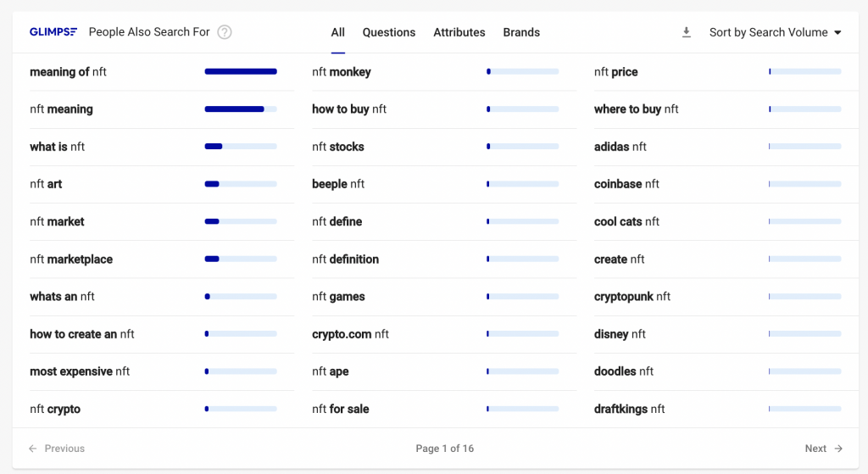The width and height of the screenshot is (868, 474).
Task: Click the volume bar for 'nft price'
Action: coord(805,71)
